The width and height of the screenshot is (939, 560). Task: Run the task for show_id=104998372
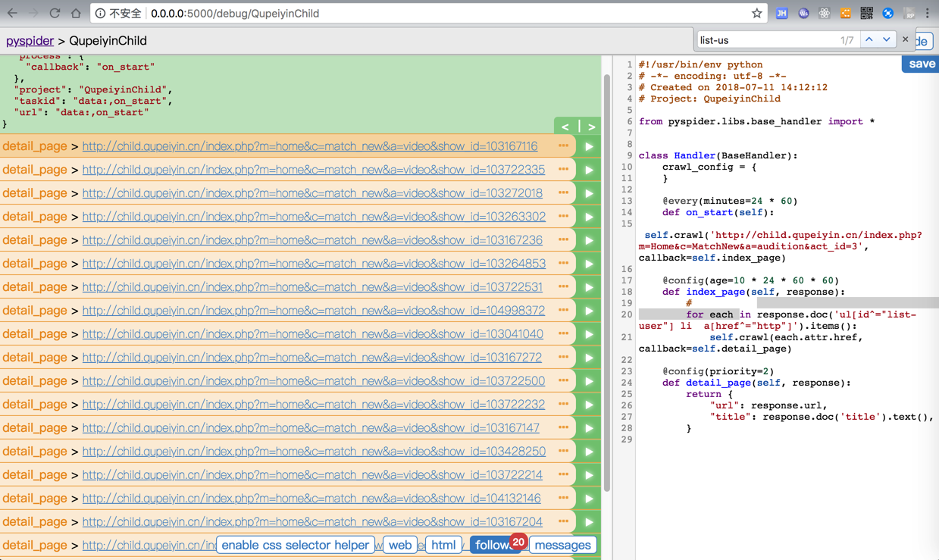pyautogui.click(x=589, y=311)
